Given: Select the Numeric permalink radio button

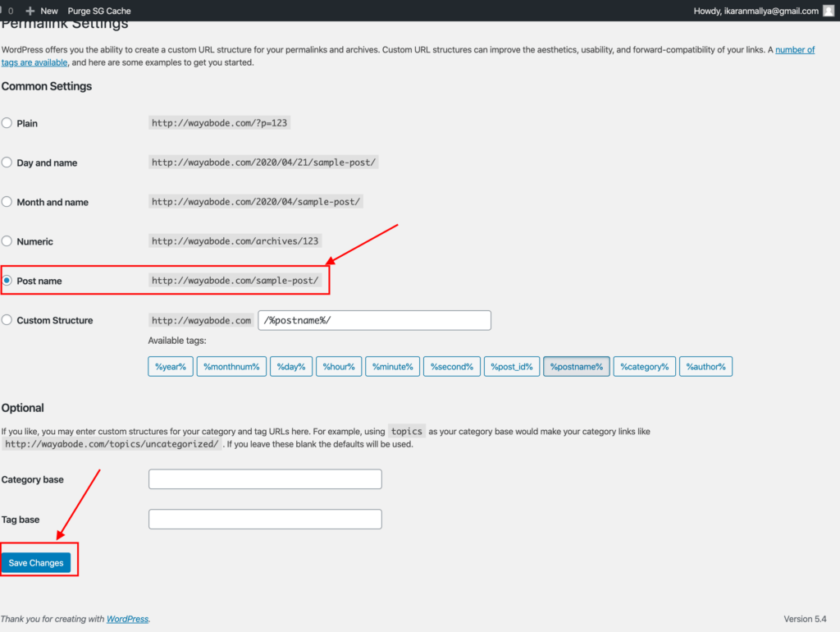Looking at the screenshot, I should coord(7,241).
